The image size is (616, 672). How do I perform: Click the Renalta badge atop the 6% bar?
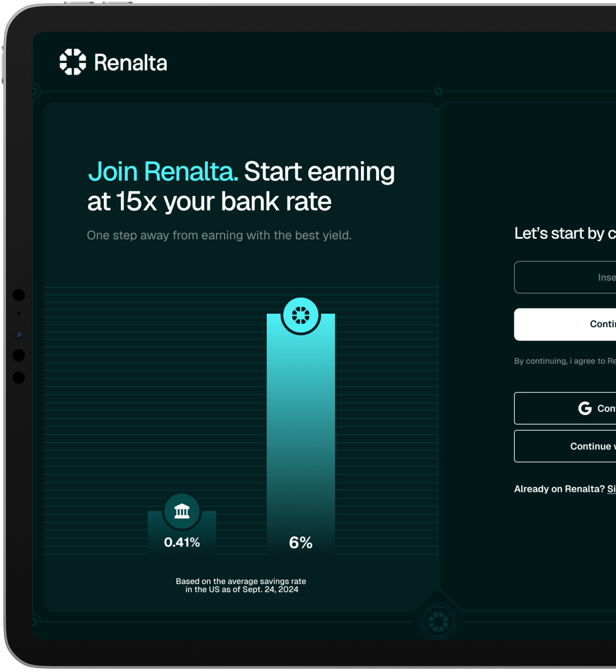click(301, 315)
